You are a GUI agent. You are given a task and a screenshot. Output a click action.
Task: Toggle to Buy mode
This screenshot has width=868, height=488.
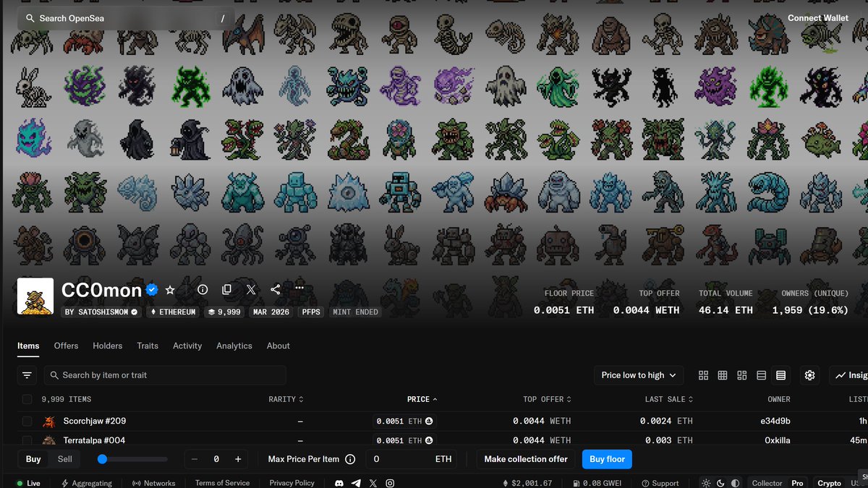[x=33, y=459]
